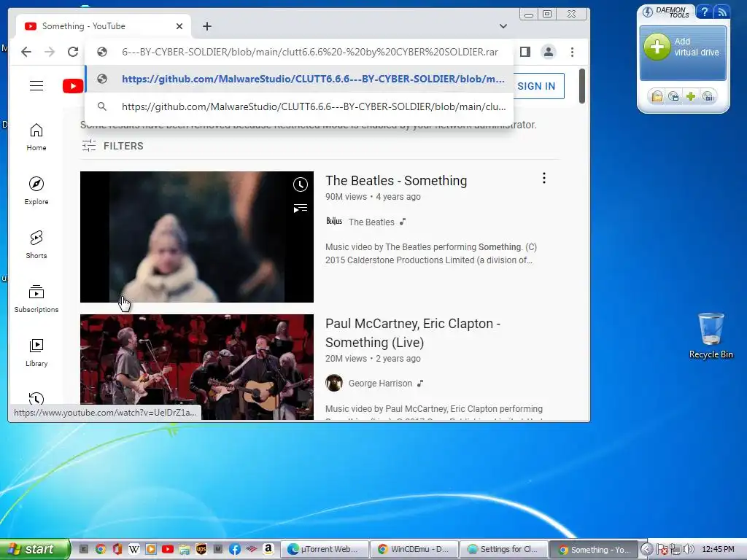The width and height of the screenshot is (747, 560).
Task: Click Add virtual drive in Daemon Tools
Action: [683, 52]
